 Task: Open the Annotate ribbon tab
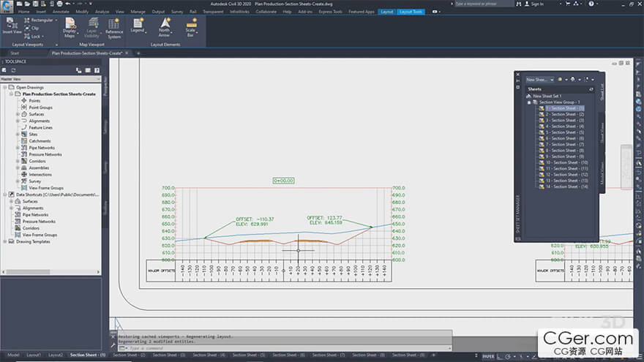(x=61, y=12)
